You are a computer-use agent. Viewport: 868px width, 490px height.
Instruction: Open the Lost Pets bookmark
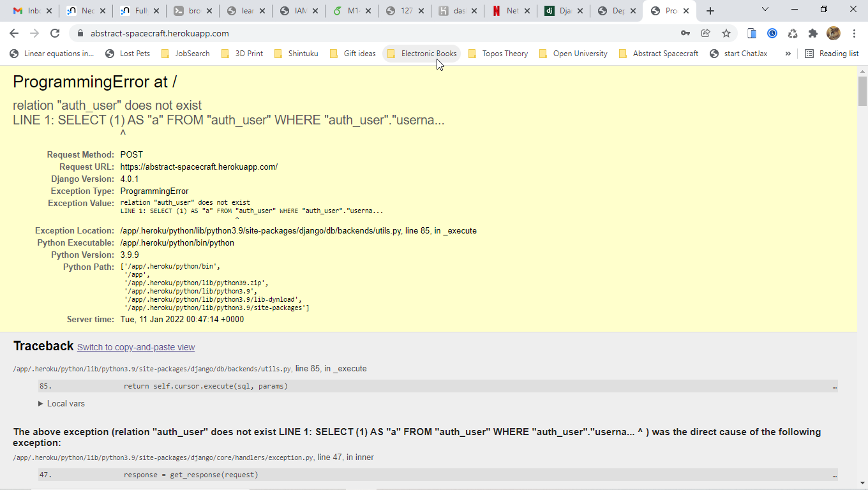[128, 54]
